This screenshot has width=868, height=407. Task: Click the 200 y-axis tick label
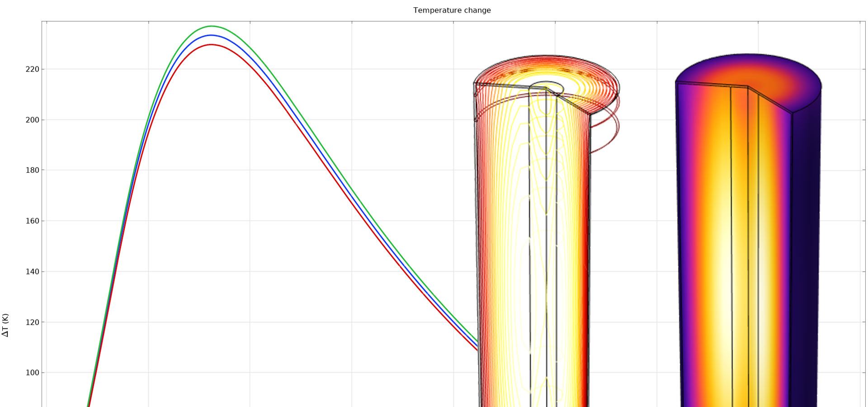pos(33,120)
